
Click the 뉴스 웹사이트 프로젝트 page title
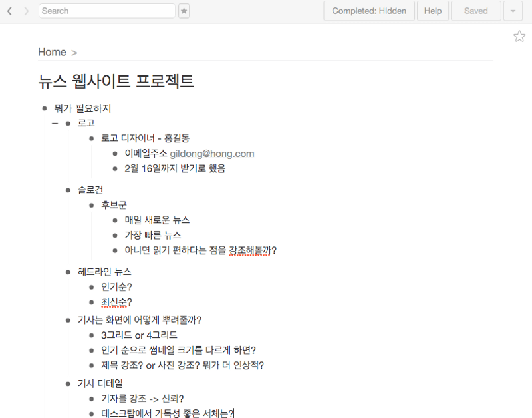(x=116, y=81)
